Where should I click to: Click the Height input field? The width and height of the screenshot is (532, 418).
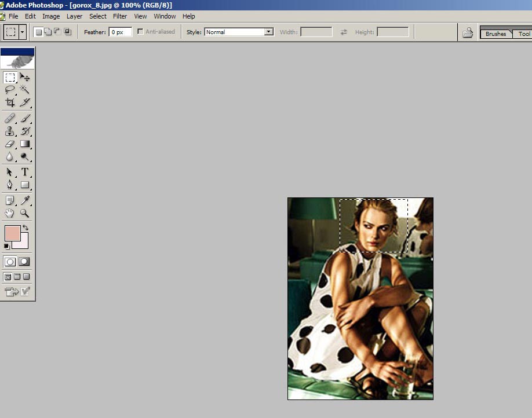(393, 32)
